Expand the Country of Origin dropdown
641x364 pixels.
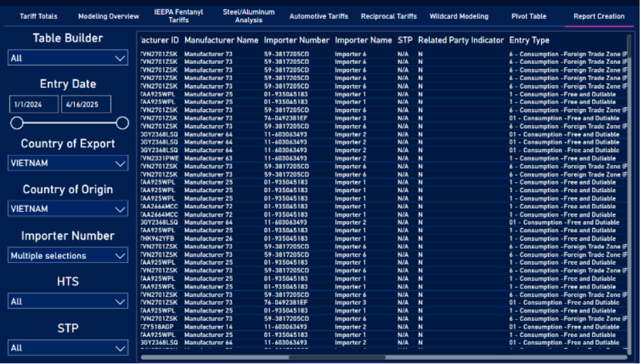click(x=68, y=209)
